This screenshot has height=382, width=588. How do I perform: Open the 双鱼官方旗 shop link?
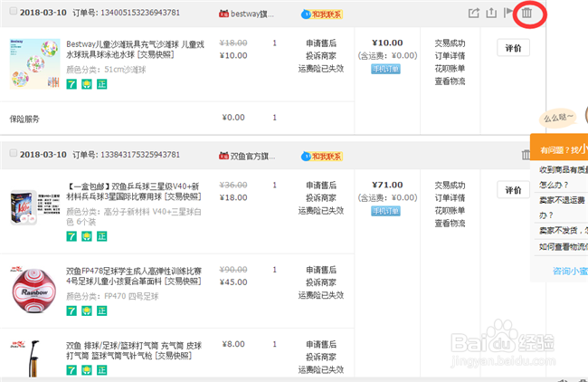[x=252, y=156]
